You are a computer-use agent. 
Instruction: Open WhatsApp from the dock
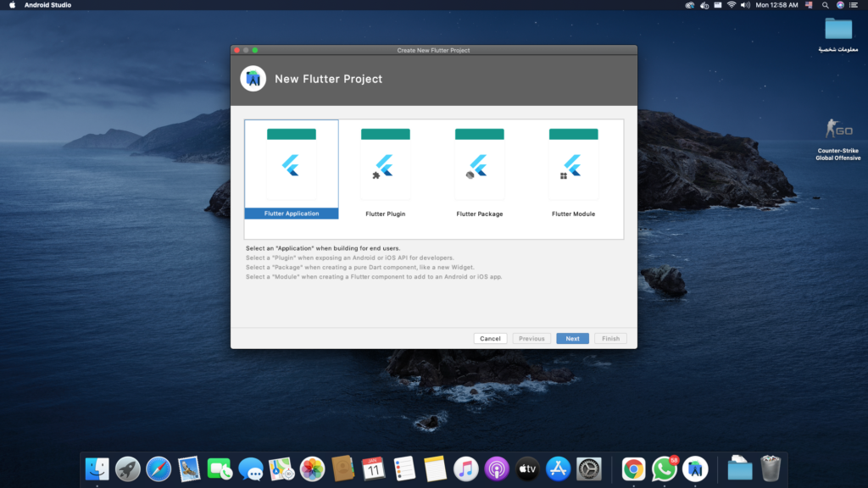[665, 469]
